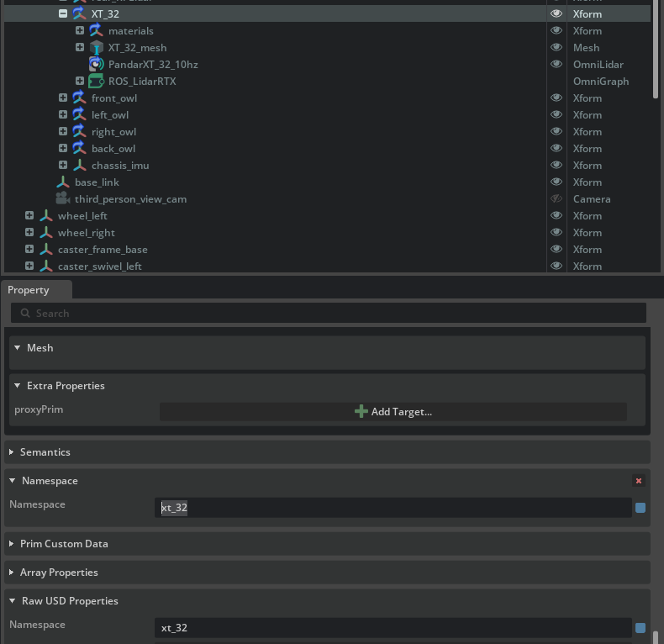Click the XT_32_mesh cube icon
This screenshot has width=664, height=644.
tap(96, 48)
